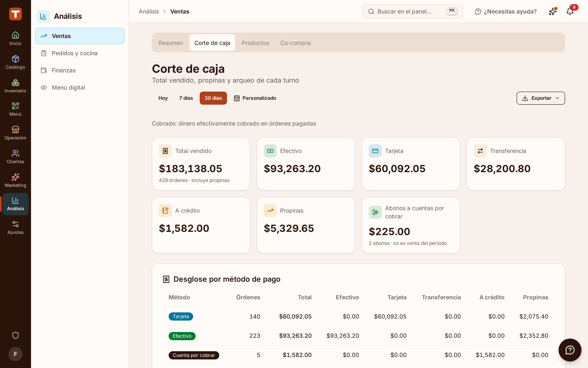The width and height of the screenshot is (588, 368).
Task: Choose the Personalizado date range
Action: pos(255,98)
